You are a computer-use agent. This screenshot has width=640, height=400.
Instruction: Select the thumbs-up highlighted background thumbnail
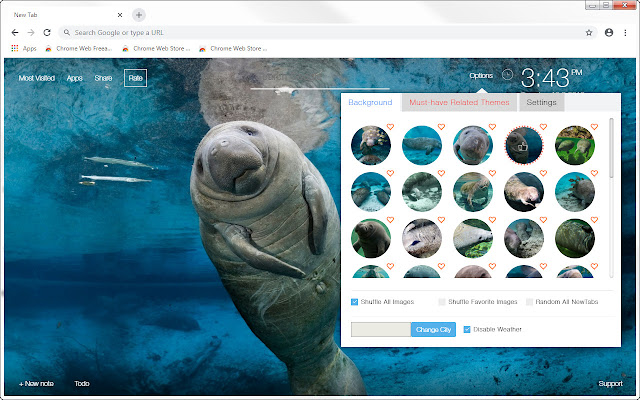[524, 145]
